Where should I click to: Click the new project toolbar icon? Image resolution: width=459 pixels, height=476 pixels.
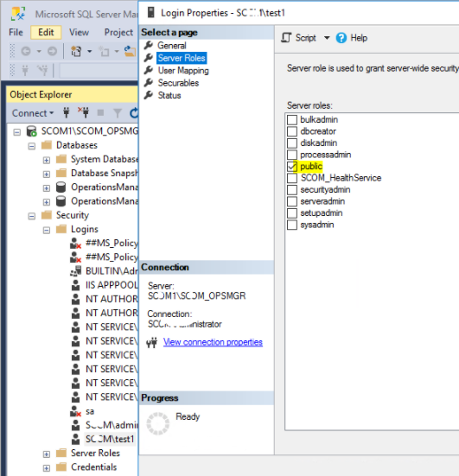[x=105, y=52]
